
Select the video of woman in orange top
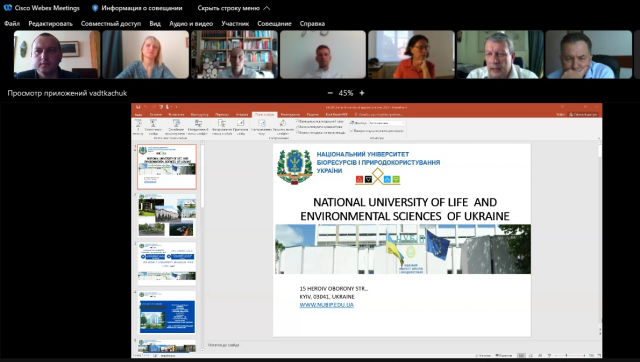click(x=411, y=54)
